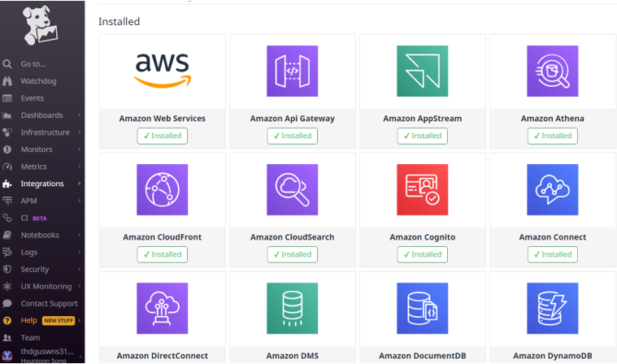The width and height of the screenshot is (617, 364).
Task: Click the user avatar icon
Action: tap(7, 356)
